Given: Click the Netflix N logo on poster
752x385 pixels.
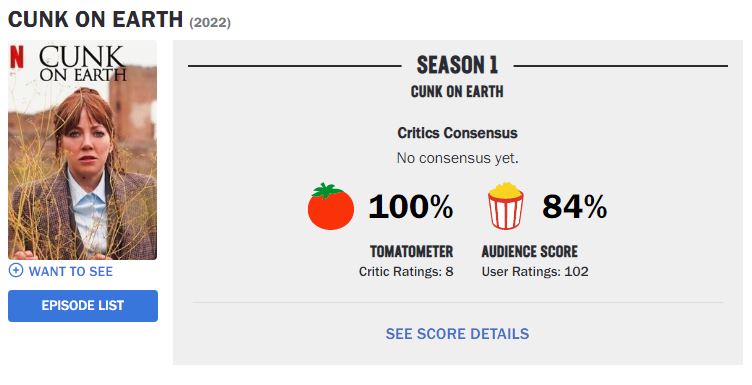Looking at the screenshot, I should click(x=17, y=58).
